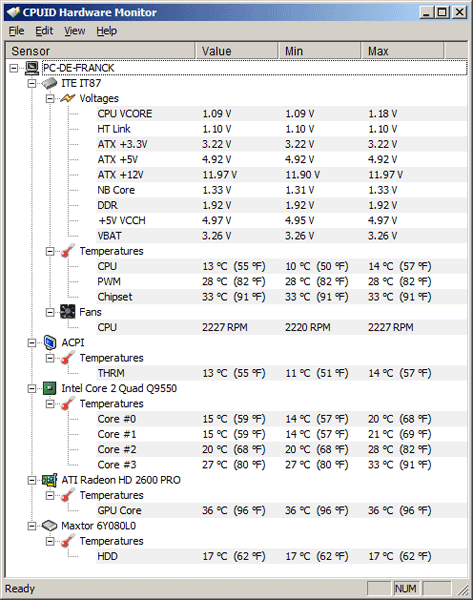This screenshot has height=600, width=473.
Task: Select the ATX +5V row
Action: pos(281,160)
